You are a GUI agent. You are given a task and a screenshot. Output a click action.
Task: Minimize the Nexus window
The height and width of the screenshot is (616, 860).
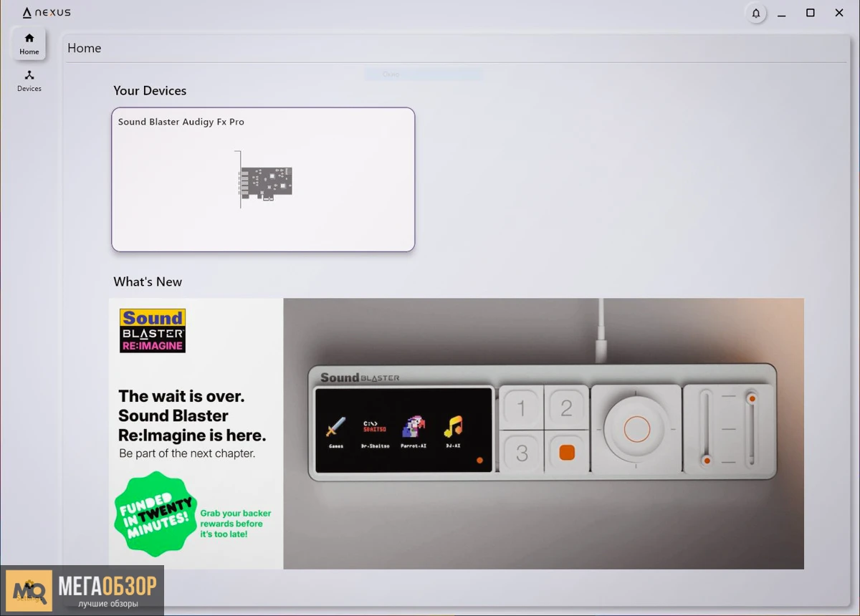[782, 13]
